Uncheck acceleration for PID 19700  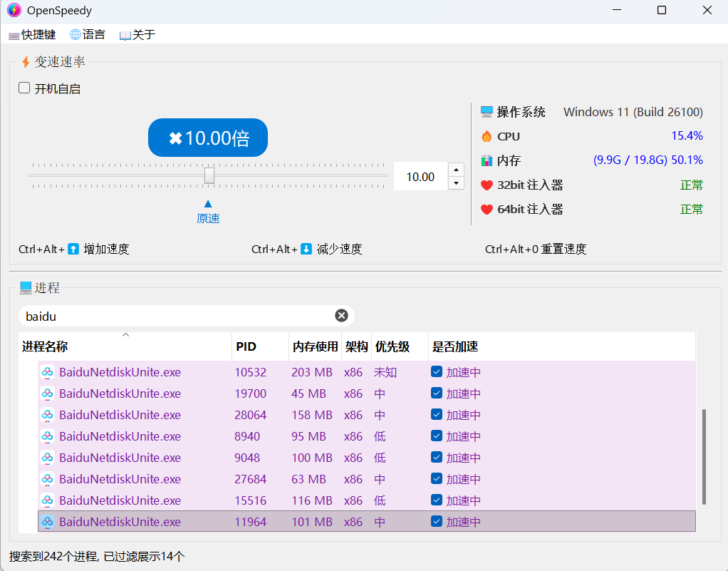(437, 393)
